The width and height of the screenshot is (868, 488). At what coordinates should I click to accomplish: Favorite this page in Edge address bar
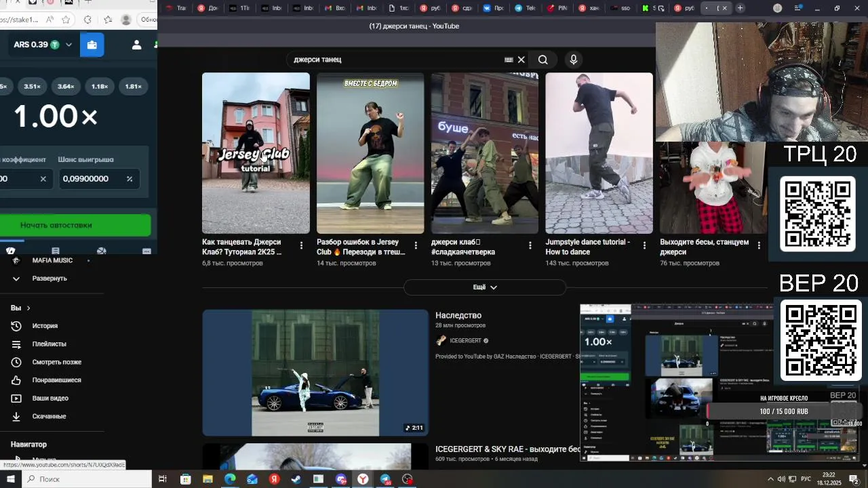point(66,20)
